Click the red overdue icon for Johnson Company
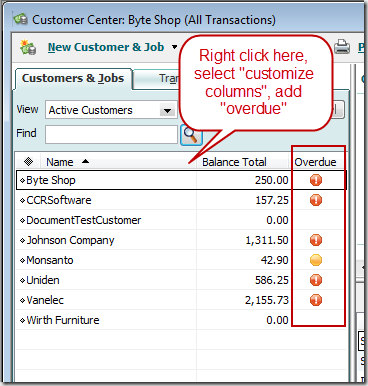 click(x=316, y=240)
